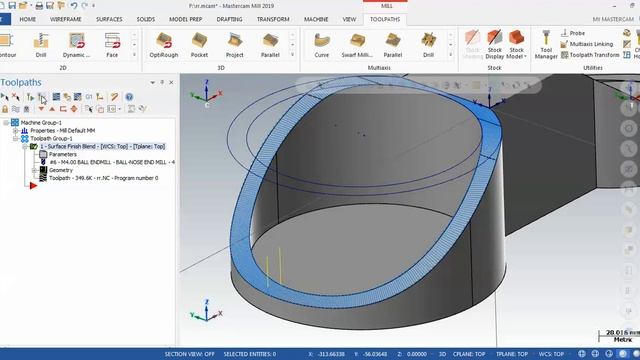Click SECTION VIEW: OFF in status bar

click(189, 354)
